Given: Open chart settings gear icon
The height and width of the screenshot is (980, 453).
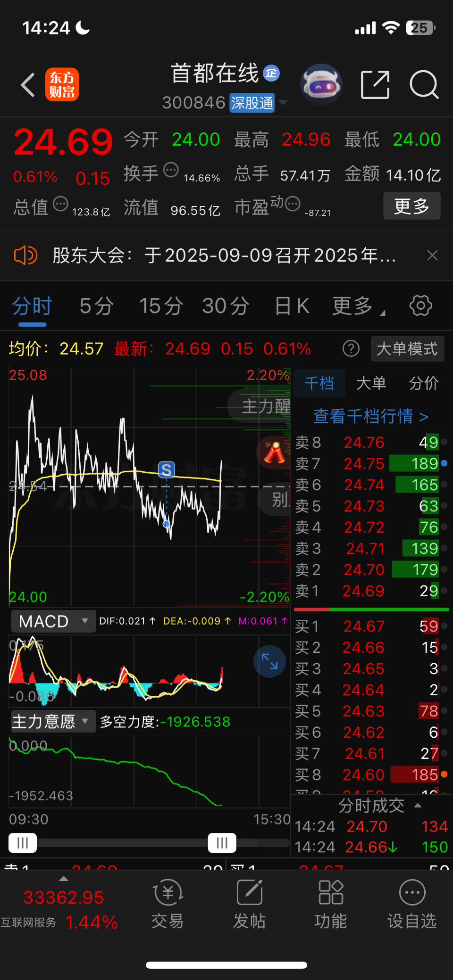Looking at the screenshot, I should point(420,306).
